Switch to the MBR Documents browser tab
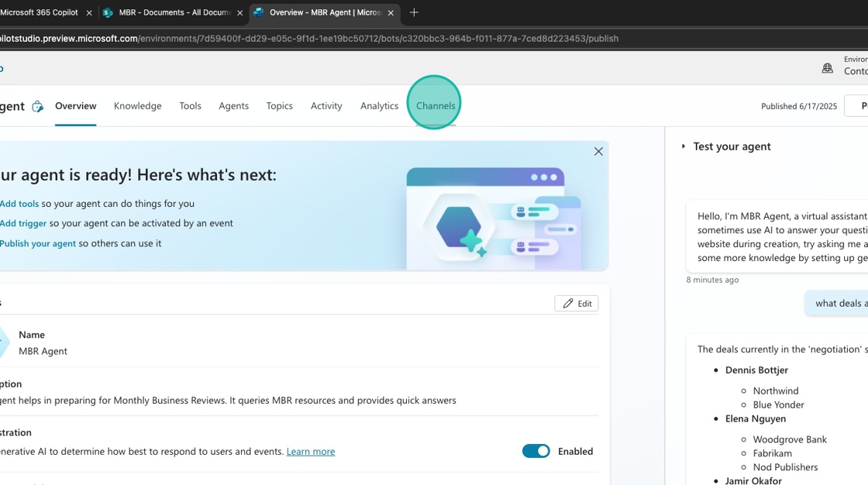The image size is (868, 485). 174,12
